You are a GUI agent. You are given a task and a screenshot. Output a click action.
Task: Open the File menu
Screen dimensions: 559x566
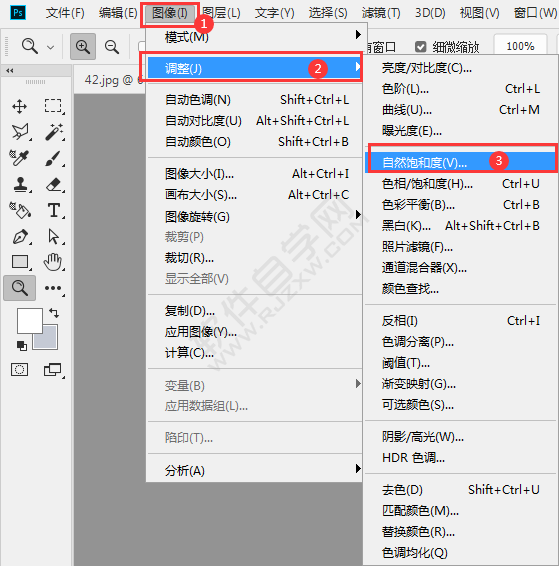65,13
